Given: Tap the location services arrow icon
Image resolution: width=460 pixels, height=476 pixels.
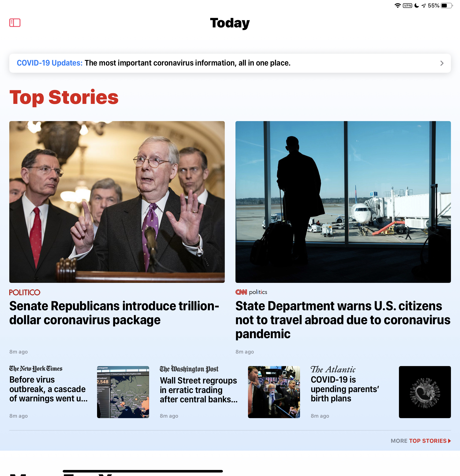Looking at the screenshot, I should 424,5.
